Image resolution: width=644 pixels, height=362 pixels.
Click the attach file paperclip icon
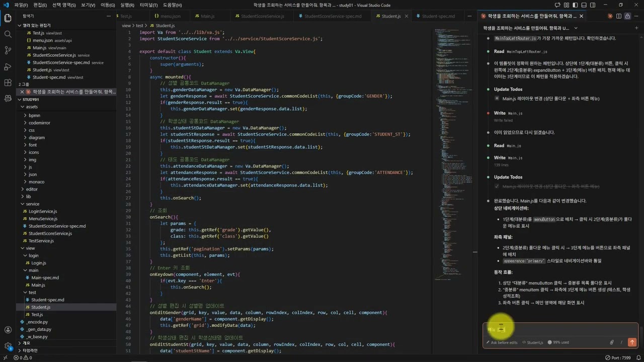pos(612,342)
